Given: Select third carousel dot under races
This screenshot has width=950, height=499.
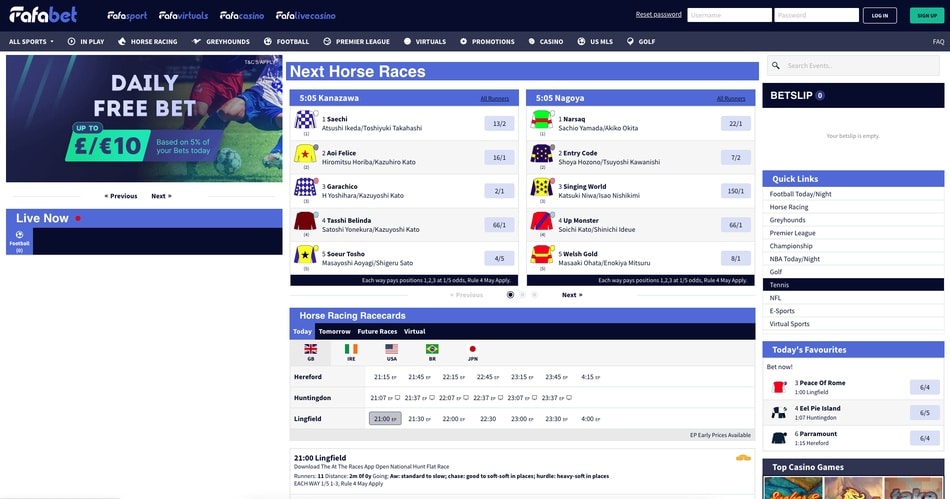Looking at the screenshot, I should coord(534,295).
